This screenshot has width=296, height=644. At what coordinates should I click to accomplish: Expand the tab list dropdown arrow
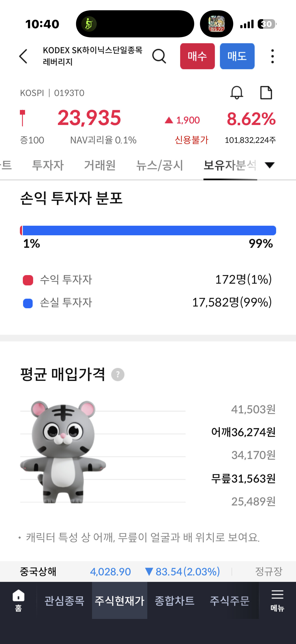pyautogui.click(x=270, y=165)
